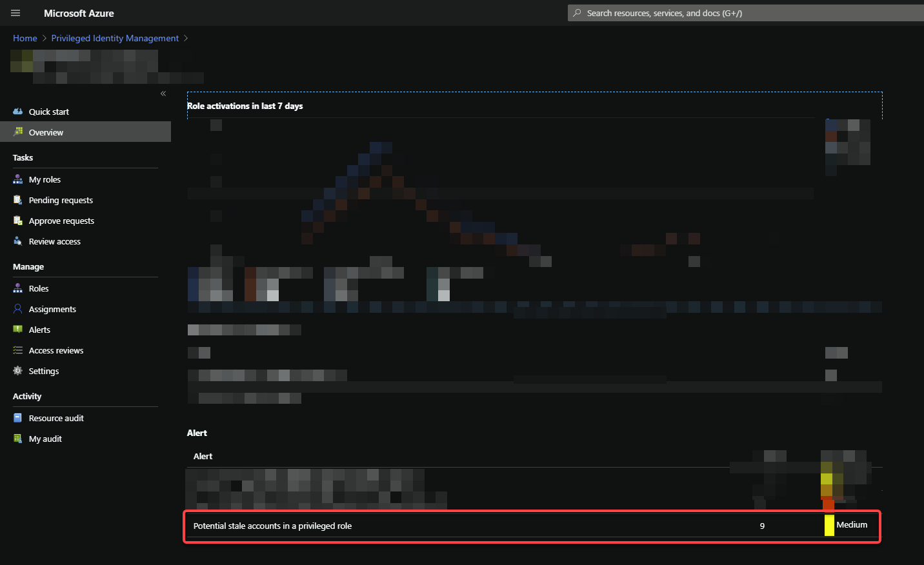The height and width of the screenshot is (565, 924).
Task: Click the search magnifier icon
Action: (x=577, y=13)
